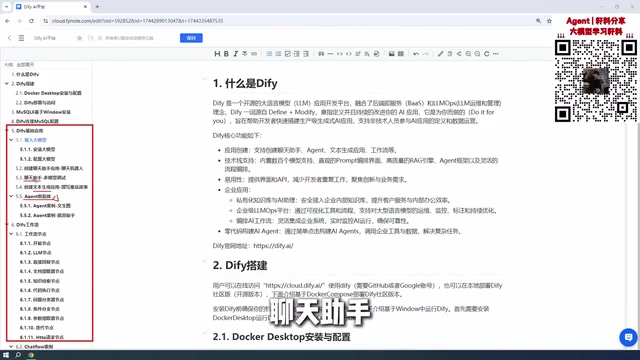The height and width of the screenshot is (360, 640).
Task: Apply strikethrough formatting
Action: (244, 54)
